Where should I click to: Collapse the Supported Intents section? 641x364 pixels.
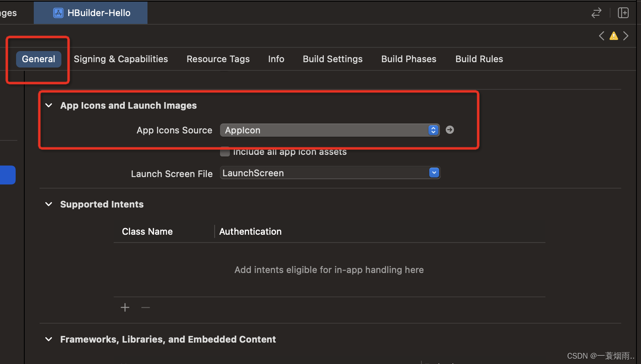click(49, 204)
